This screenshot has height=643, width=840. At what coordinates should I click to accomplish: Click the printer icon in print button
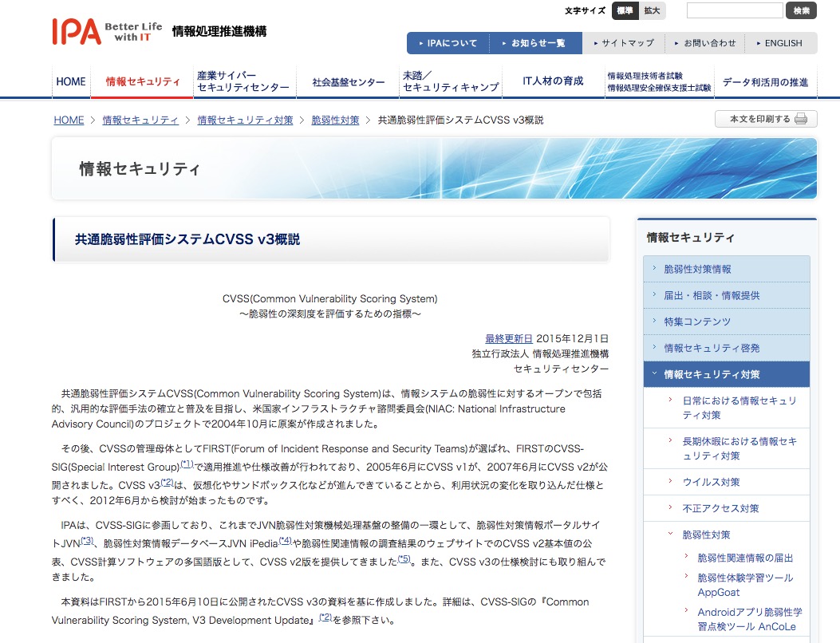coord(801,120)
